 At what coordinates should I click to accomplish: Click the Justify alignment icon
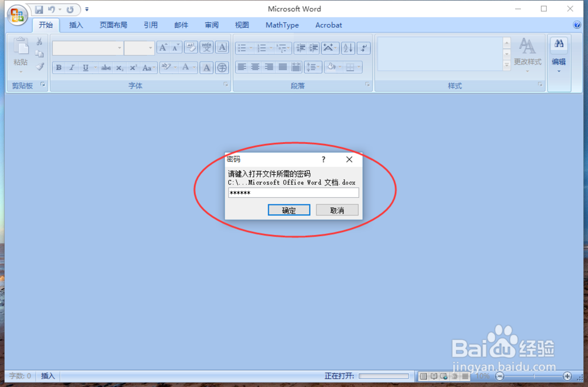[282, 67]
